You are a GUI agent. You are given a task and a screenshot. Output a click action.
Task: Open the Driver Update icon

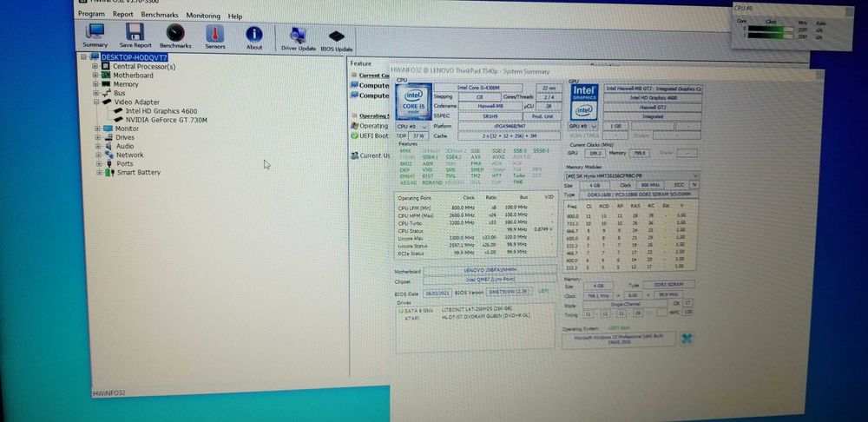tap(299, 36)
